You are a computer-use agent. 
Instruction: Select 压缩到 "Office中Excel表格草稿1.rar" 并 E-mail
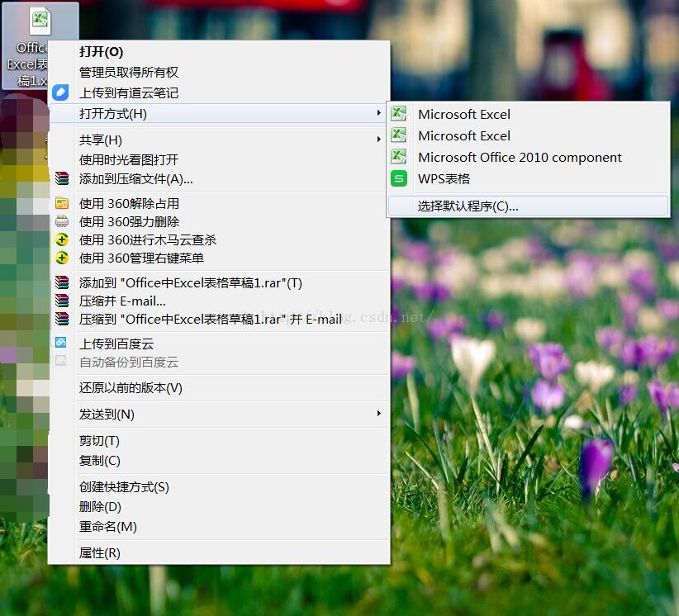point(220,319)
